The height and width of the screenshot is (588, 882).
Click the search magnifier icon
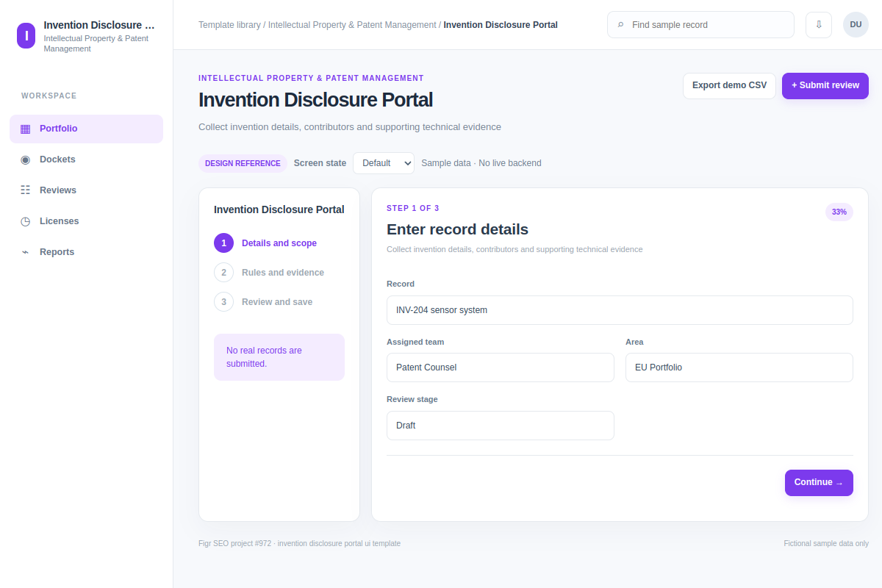(x=621, y=25)
